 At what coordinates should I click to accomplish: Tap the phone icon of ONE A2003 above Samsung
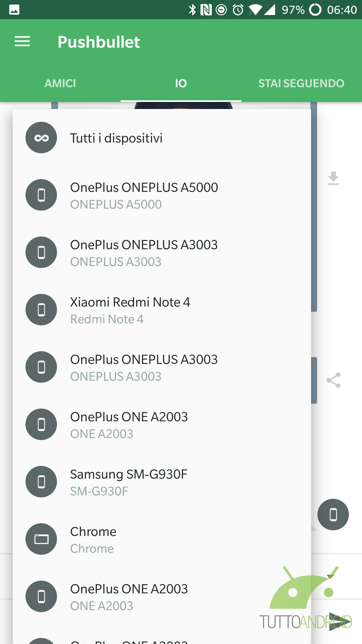[41, 424]
